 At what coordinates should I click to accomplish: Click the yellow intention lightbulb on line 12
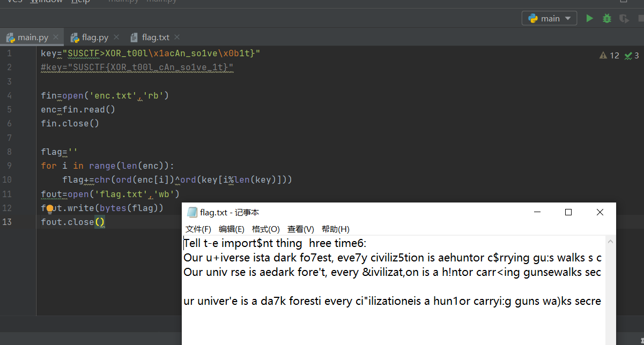click(x=50, y=208)
